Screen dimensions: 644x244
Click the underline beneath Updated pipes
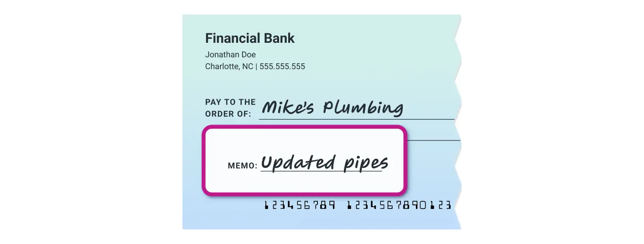point(321,172)
